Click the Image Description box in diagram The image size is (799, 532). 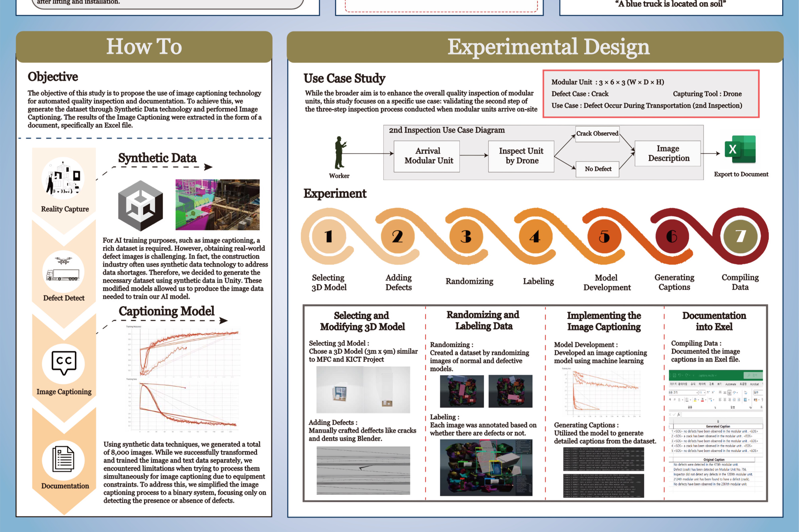pyautogui.click(x=668, y=153)
